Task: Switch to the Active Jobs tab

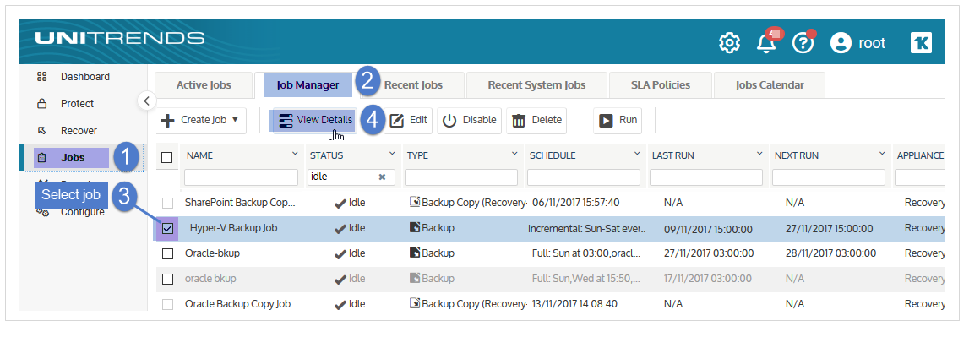Action: coord(203,85)
